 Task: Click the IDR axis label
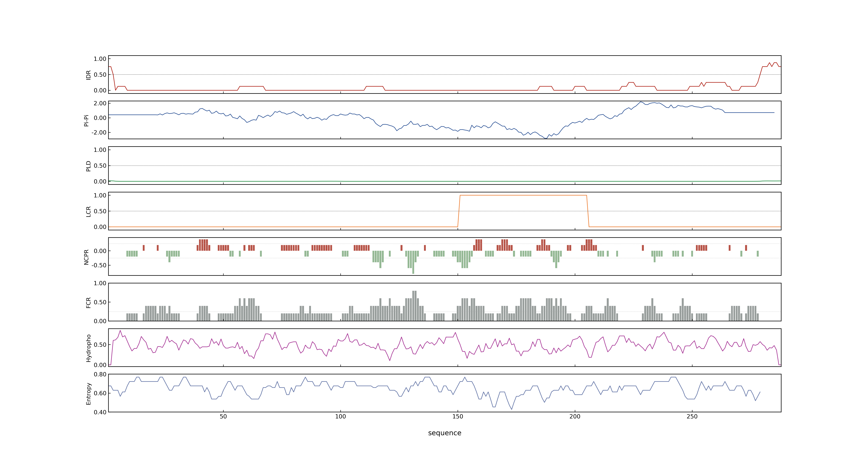pos(88,75)
